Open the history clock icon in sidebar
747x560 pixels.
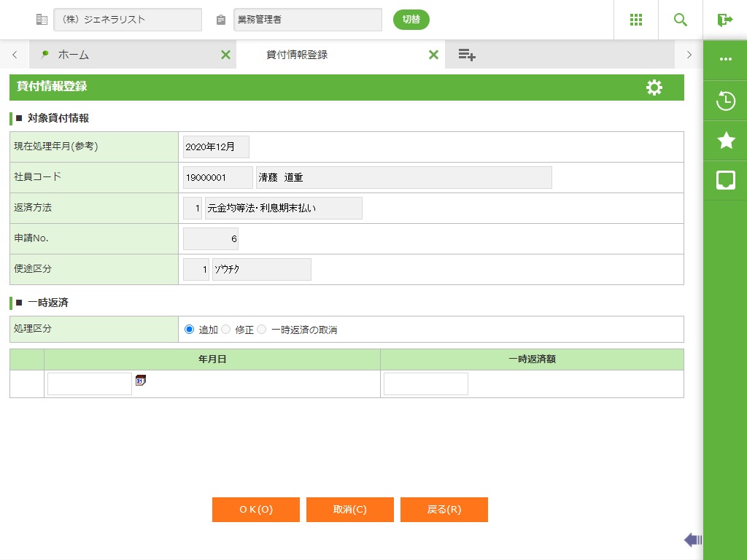(x=725, y=101)
